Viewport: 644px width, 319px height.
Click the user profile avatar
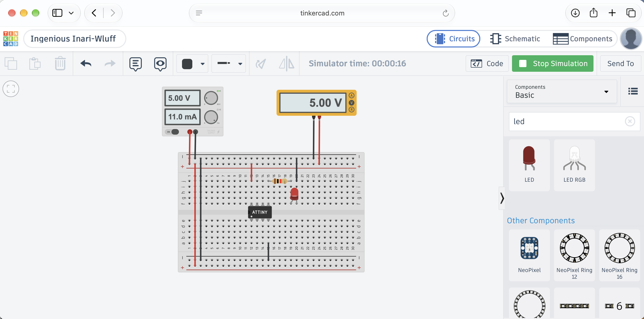tap(631, 39)
